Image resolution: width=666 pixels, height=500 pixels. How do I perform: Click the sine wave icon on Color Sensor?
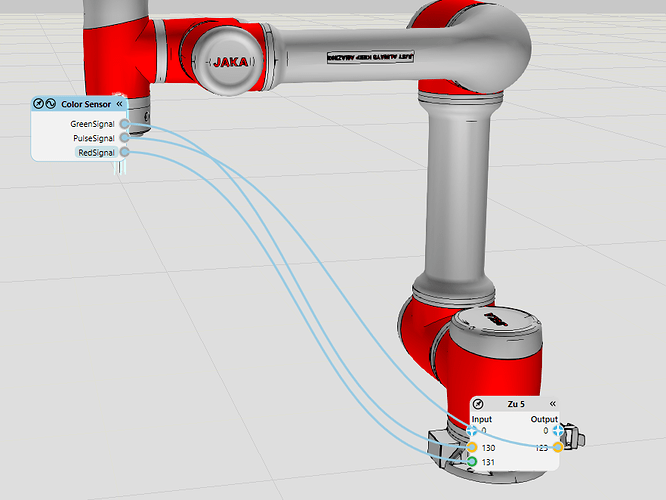click(x=51, y=104)
